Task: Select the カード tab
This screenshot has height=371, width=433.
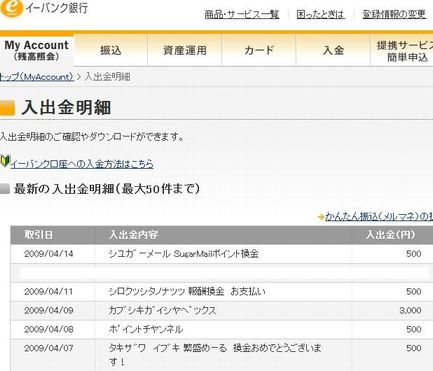Action: [x=259, y=50]
